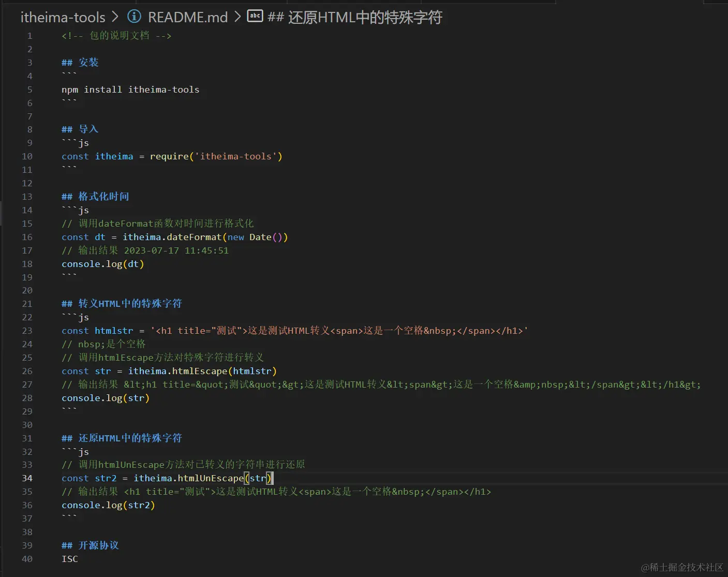This screenshot has width=728, height=577.
Task: Click the '## 导入' heading
Action: click(80, 129)
